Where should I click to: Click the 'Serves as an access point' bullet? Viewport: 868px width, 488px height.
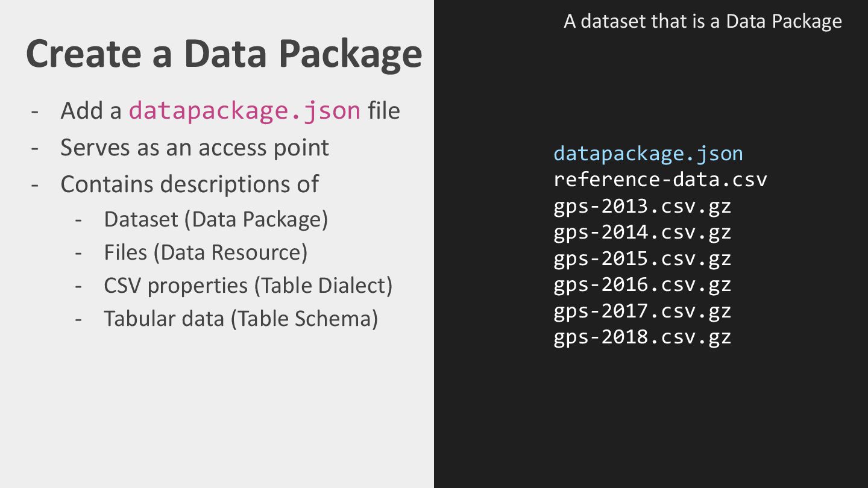(194, 148)
